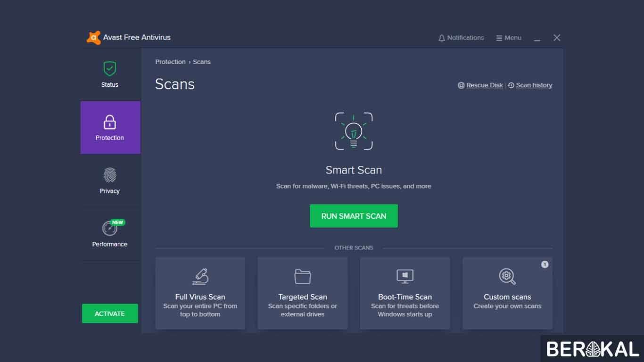The width and height of the screenshot is (644, 362).
Task: Click "Scan your entire PC" description
Action: click(x=200, y=310)
